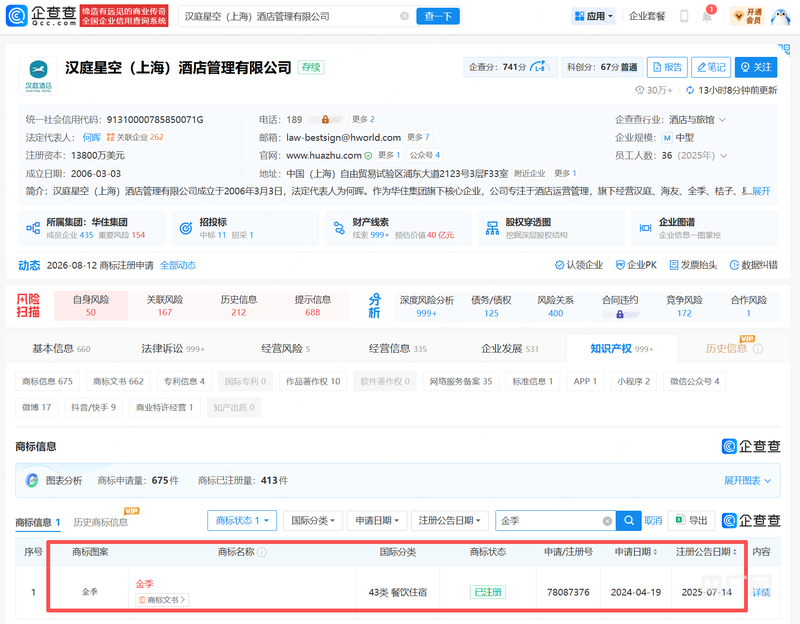
Task: Open the 企业图谱 card
Action: (705, 228)
